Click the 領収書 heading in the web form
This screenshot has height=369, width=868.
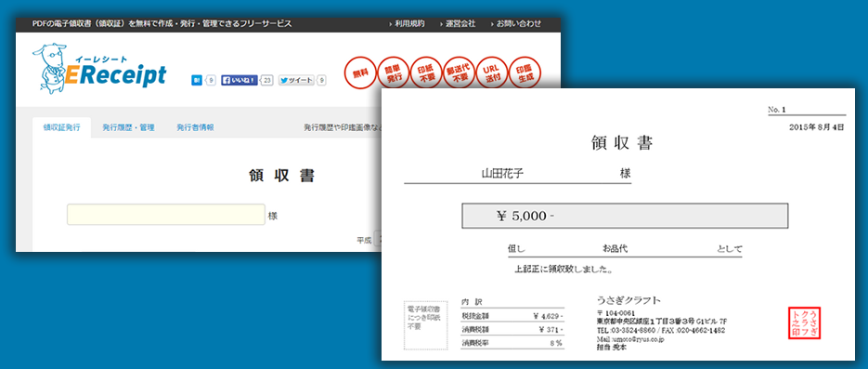tap(282, 177)
